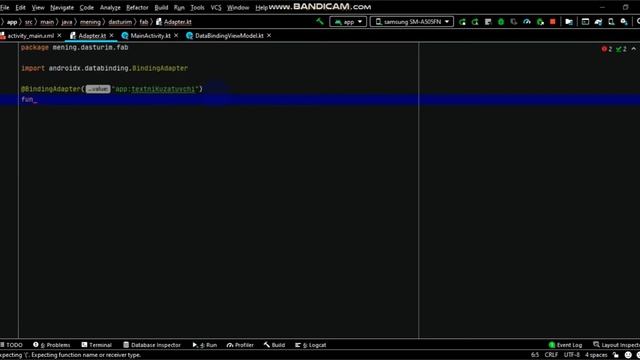The width and height of the screenshot is (640, 360).
Task: Open the Database Inspector tool window
Action: click(x=152, y=345)
